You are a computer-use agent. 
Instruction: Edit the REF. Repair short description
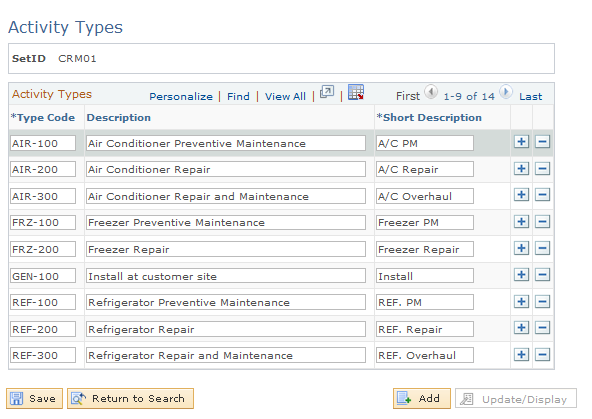click(425, 329)
